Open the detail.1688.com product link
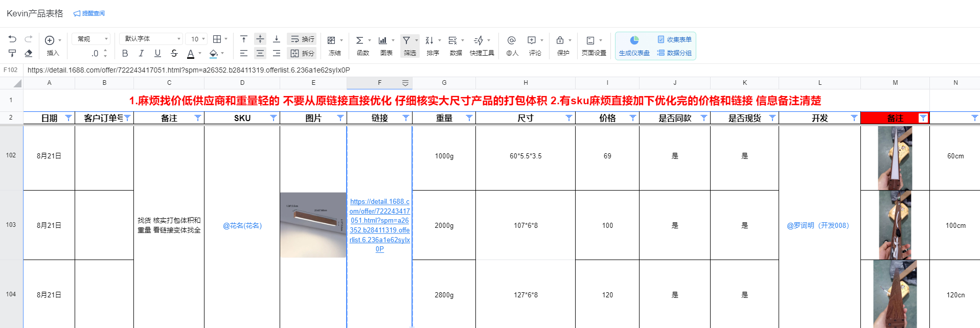 point(379,225)
